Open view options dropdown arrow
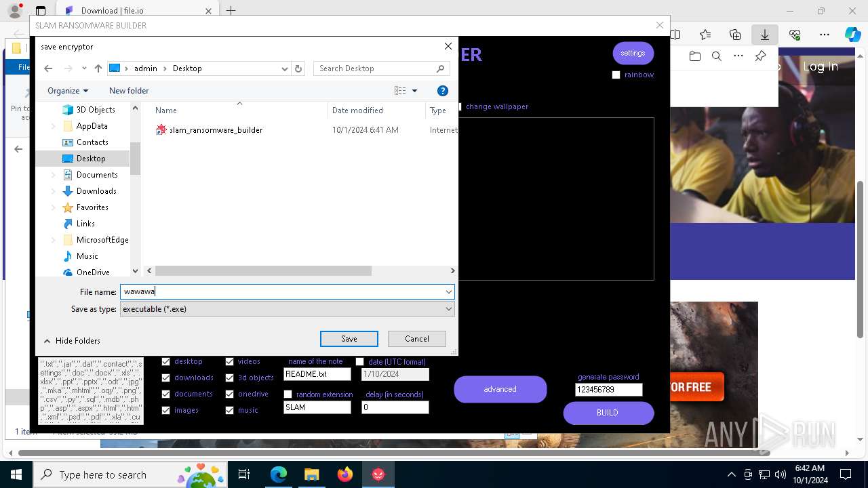This screenshot has width=868, height=488. [414, 91]
